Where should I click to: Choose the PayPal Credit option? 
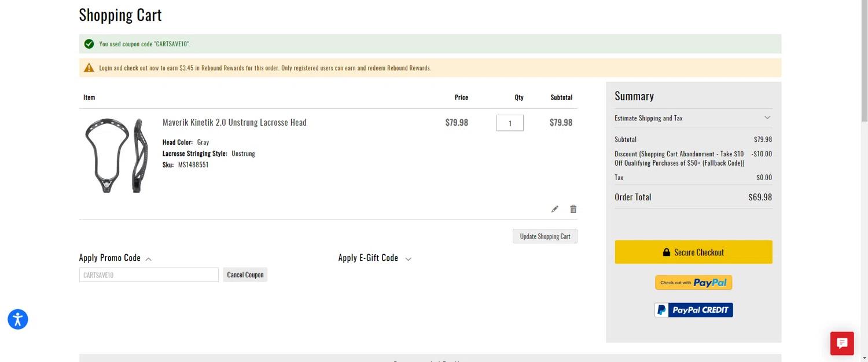693,310
